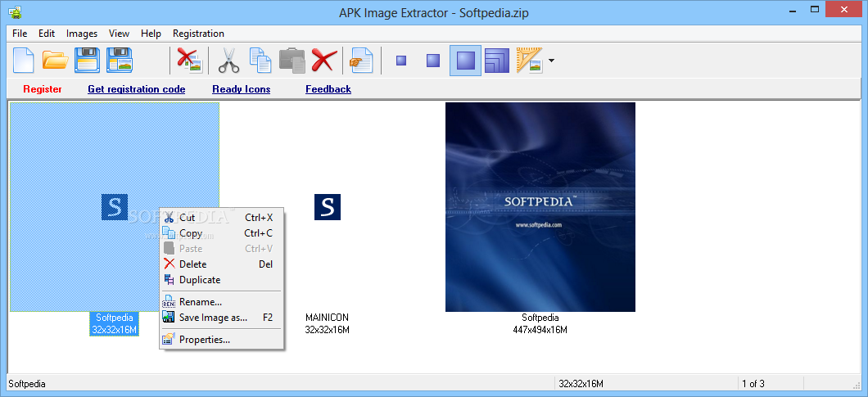Click the Paste briefcase toolbar icon
Screen dimensions: 868x397
point(292,61)
